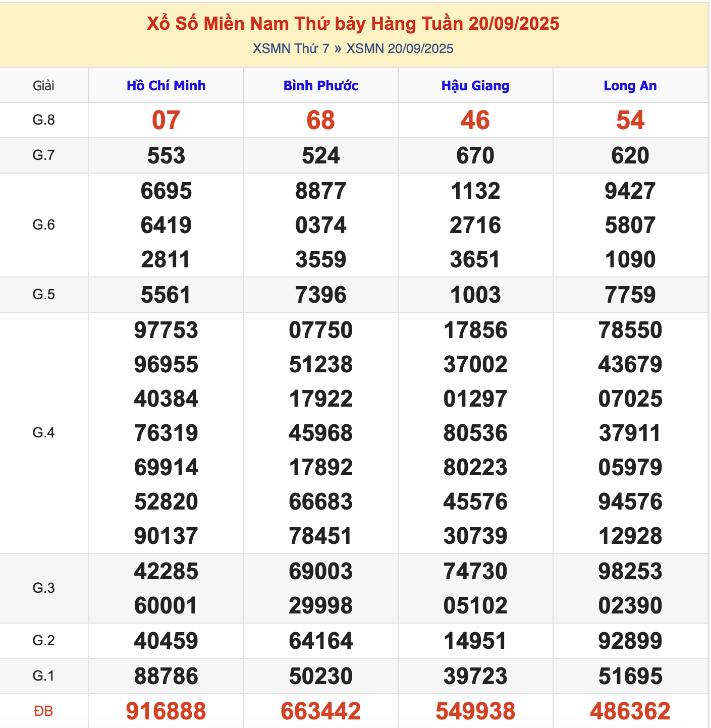711x728 pixels.
Task: Select G.4 number 78550
Action: pos(630,330)
